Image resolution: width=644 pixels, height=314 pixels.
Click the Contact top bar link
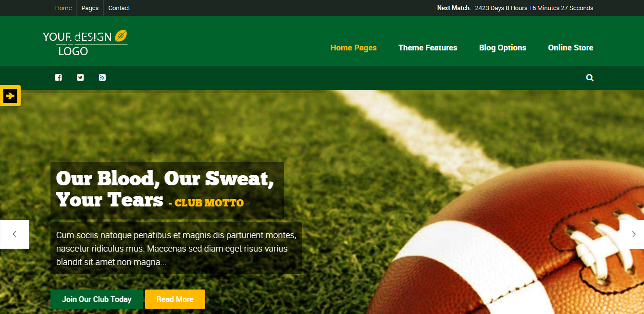click(119, 8)
